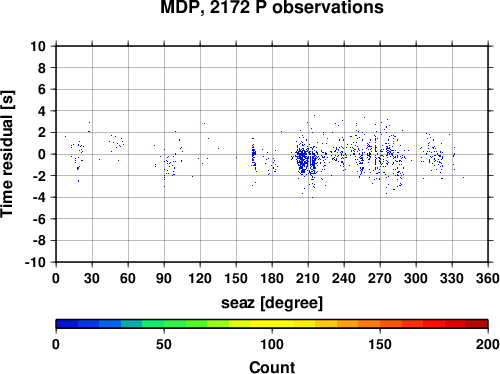The image size is (500, 374).
Task: Click x-axis tick label "270"
Action: pyautogui.click(x=380, y=278)
